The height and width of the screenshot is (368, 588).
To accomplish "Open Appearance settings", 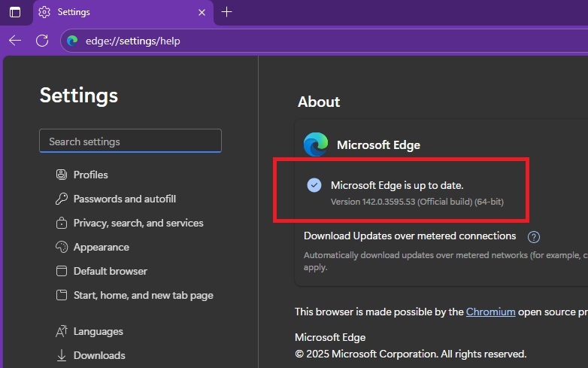I will pos(102,247).
